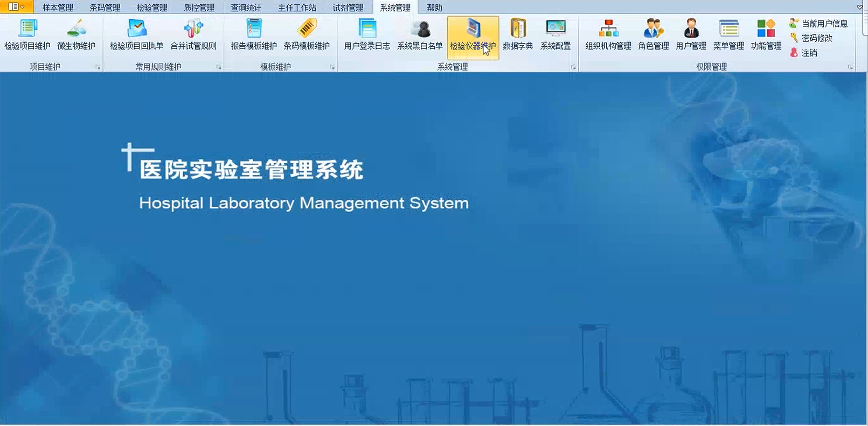Switch to the 试剂管理 tab
868x426 pixels.
348,8
